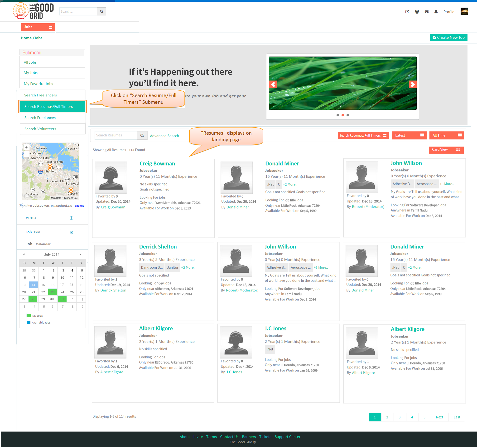Open Robert (Moderator) author link on top card

pos(368,207)
